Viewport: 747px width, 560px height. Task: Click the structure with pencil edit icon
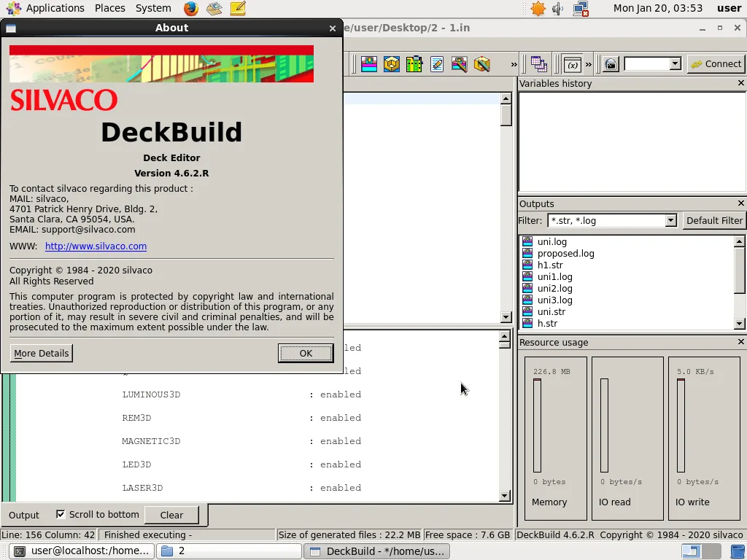[x=460, y=64]
